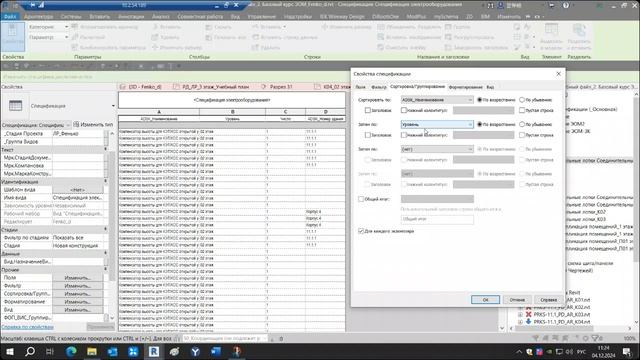Click Properties panel scrollbar down arrow

pos(112,318)
